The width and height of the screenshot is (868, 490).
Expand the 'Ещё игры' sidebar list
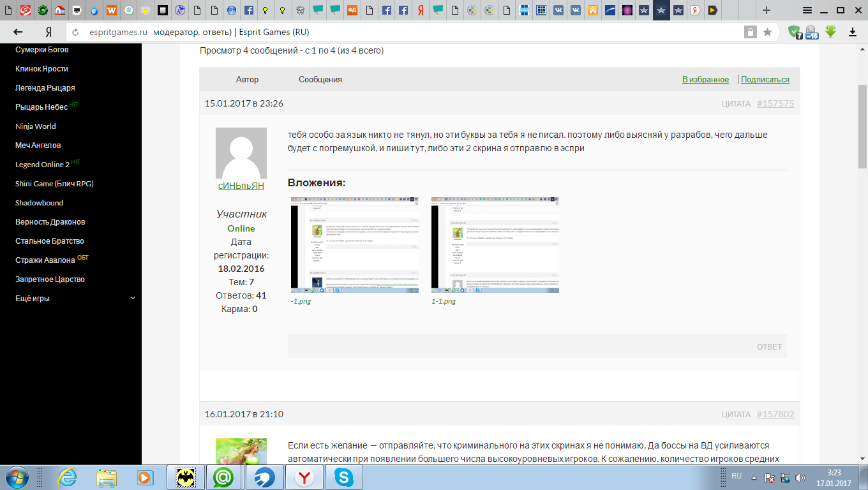(132, 298)
